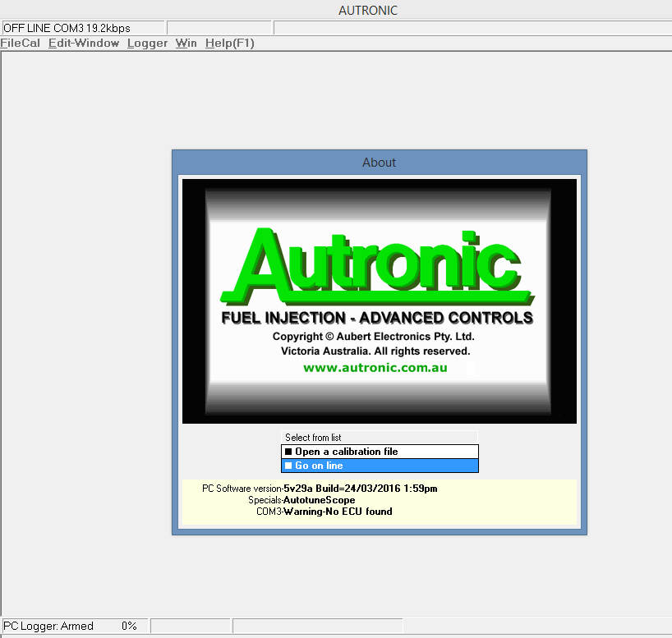
Task: Click the 0% logger progress indicator
Action: pos(128,626)
